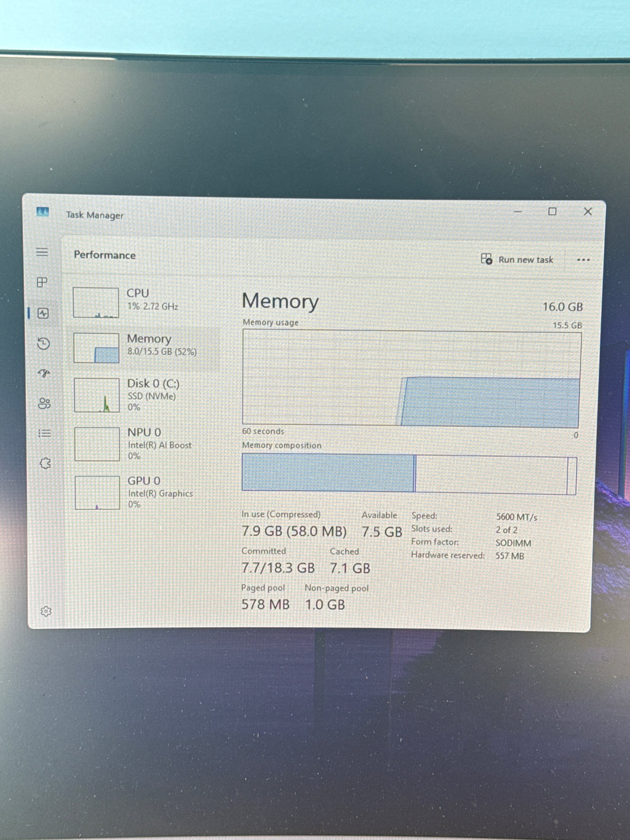Click the Performance page heading

coord(105,255)
